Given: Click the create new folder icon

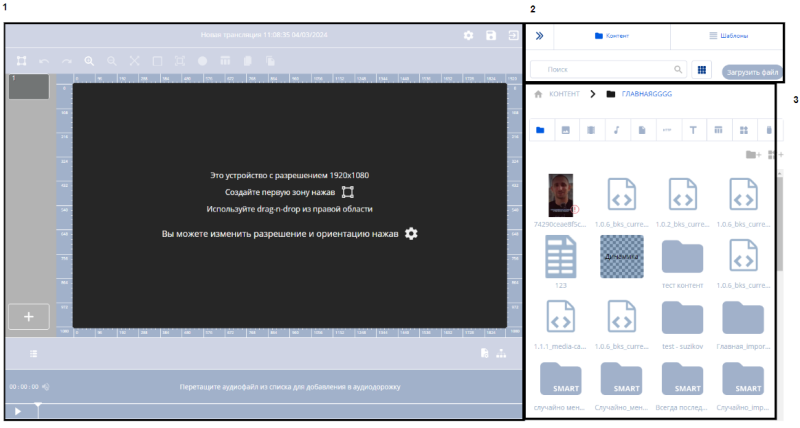Looking at the screenshot, I should coord(752,155).
